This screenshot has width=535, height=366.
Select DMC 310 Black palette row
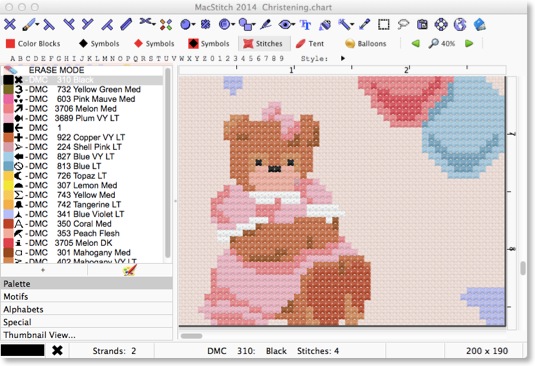click(x=83, y=80)
